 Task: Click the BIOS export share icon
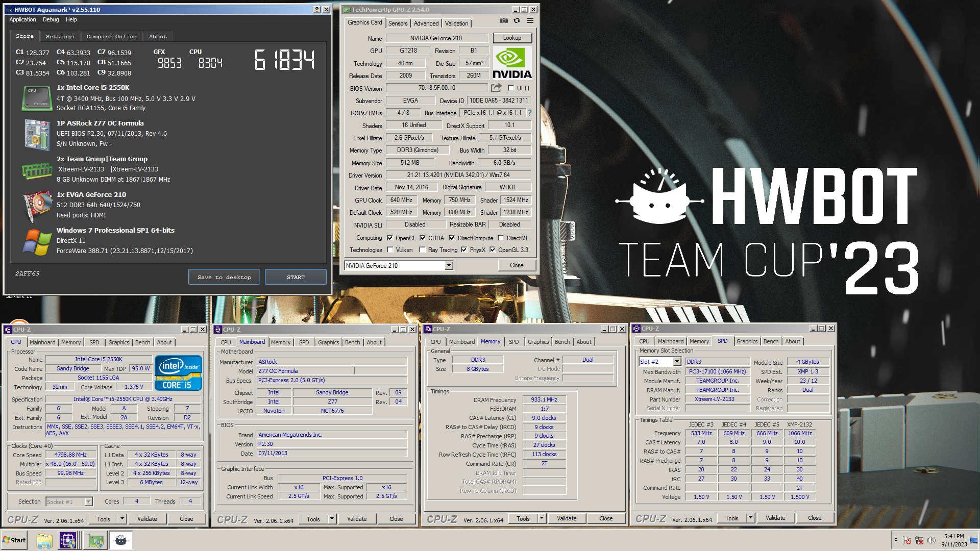pos(496,88)
